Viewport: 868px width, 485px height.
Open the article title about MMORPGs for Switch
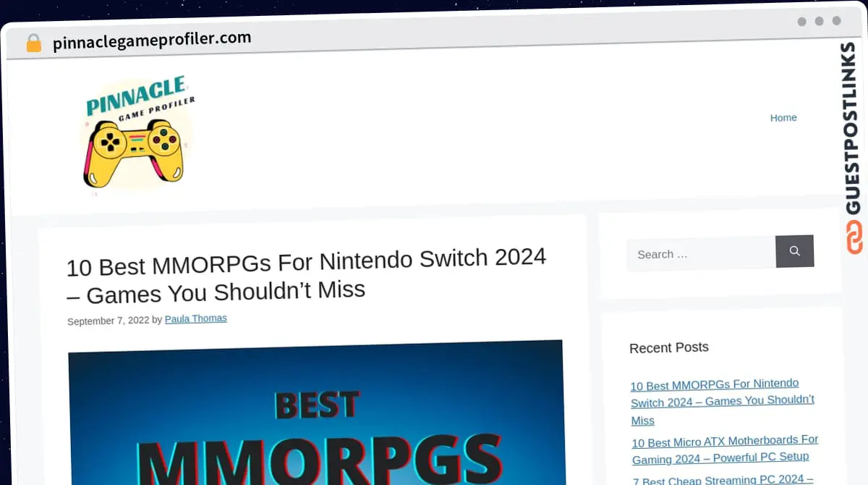[306, 275]
